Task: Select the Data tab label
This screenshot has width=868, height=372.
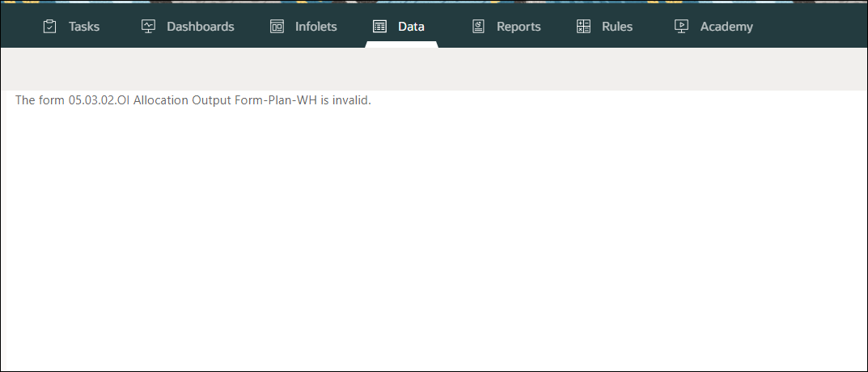Action: pyautogui.click(x=411, y=27)
